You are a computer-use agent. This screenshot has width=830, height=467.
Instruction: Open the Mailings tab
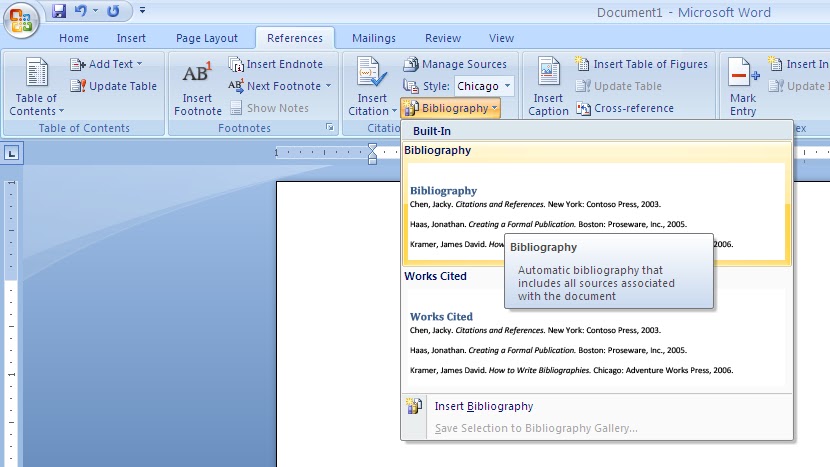[x=374, y=38]
